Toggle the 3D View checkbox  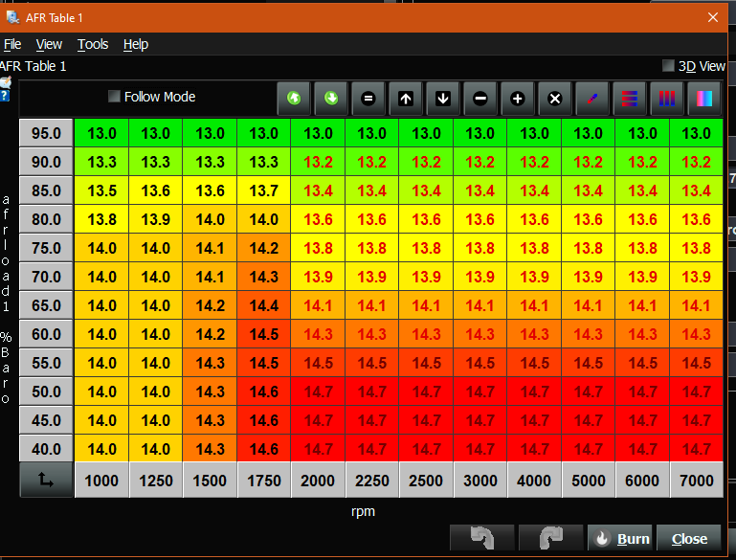668,66
